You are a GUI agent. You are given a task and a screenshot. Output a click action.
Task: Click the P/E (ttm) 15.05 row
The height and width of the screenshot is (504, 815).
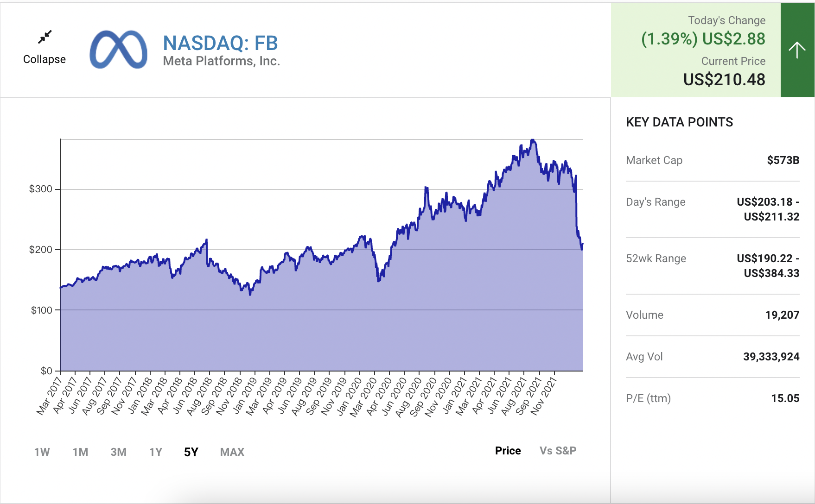point(712,398)
